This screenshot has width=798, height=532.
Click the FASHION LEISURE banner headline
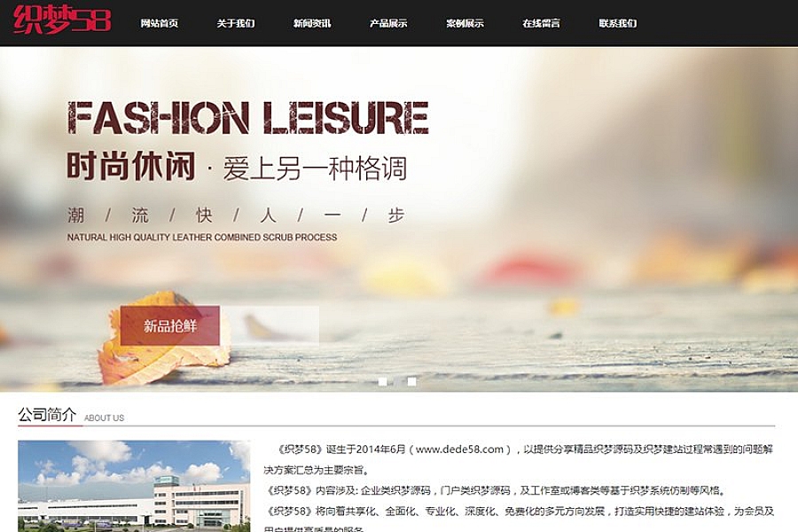click(248, 117)
